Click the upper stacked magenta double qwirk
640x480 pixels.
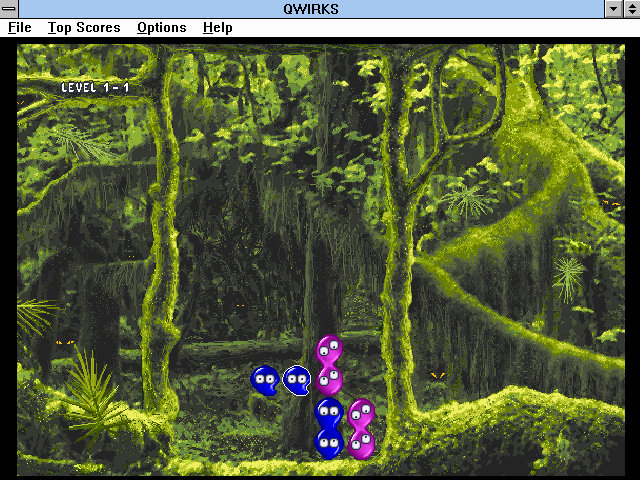329,365
